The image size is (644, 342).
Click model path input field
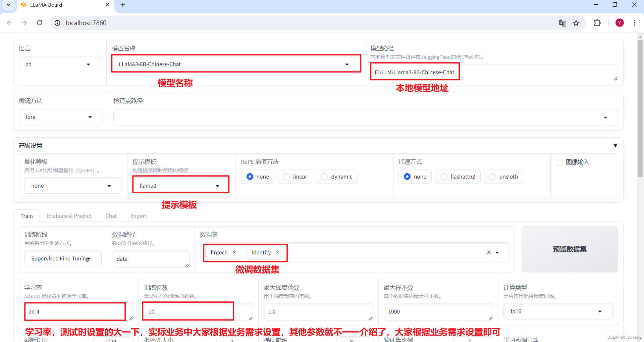click(494, 72)
